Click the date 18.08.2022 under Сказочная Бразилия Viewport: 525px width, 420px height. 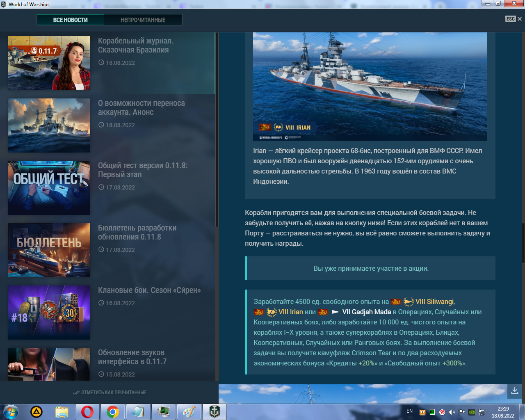[x=120, y=63]
